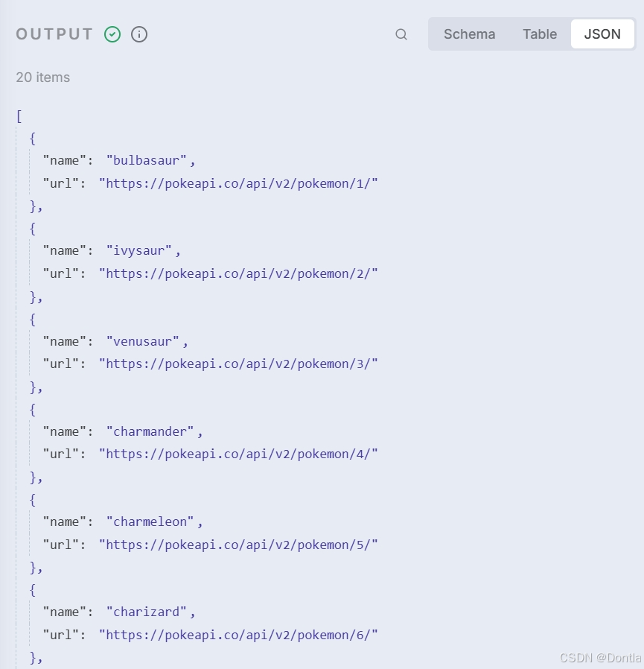Click the search magnifier icon

[401, 34]
